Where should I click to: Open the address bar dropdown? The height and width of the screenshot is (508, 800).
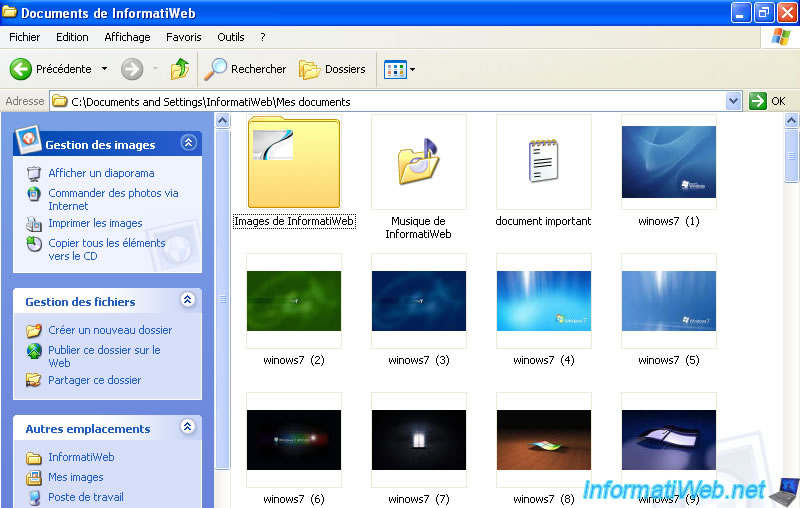tap(733, 101)
